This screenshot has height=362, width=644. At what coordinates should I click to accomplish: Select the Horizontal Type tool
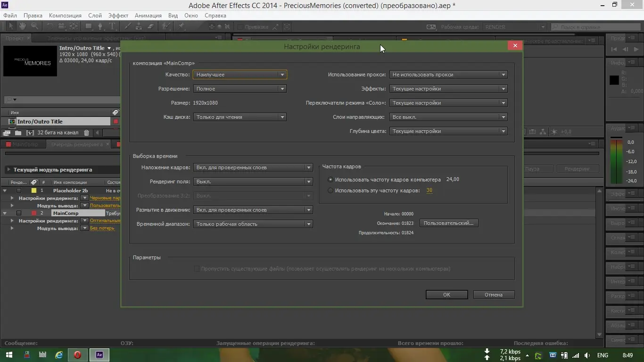[x=112, y=26]
